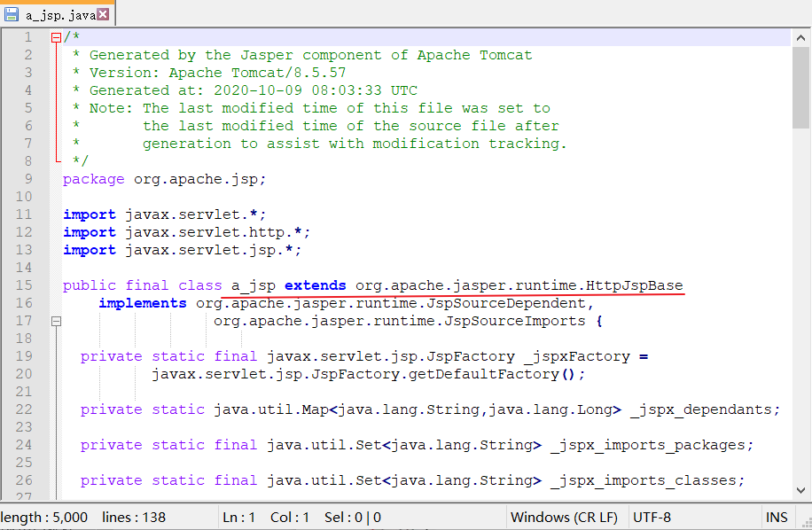Close the a_jsp.java tab
The image size is (812, 530).
pos(103,14)
